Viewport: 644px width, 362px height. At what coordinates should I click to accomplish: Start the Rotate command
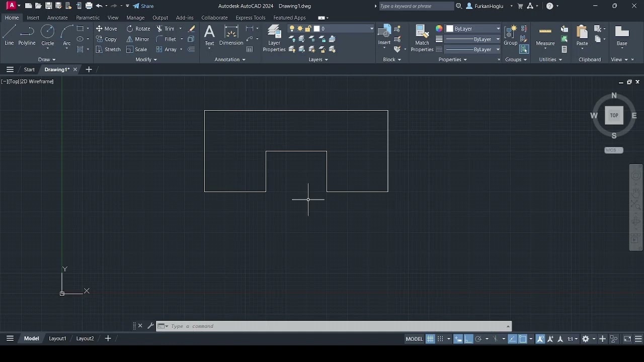[138, 29]
